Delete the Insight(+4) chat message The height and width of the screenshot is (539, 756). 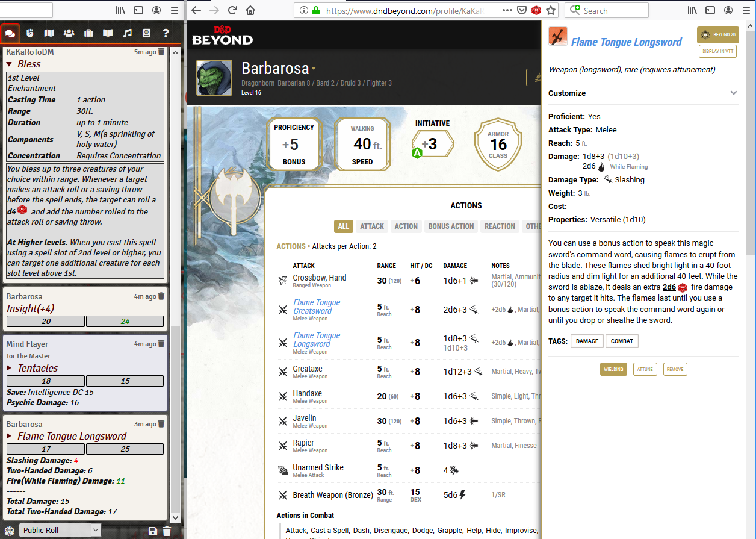pyautogui.click(x=161, y=296)
